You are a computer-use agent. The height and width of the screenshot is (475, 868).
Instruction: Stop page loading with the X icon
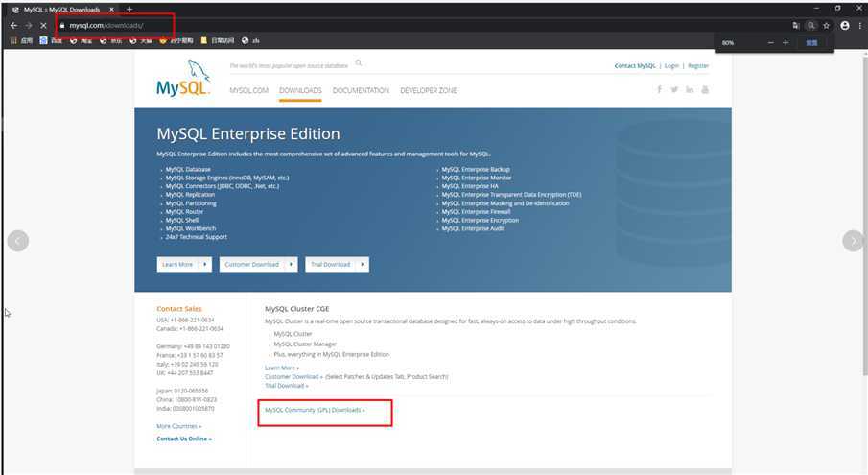coord(43,26)
